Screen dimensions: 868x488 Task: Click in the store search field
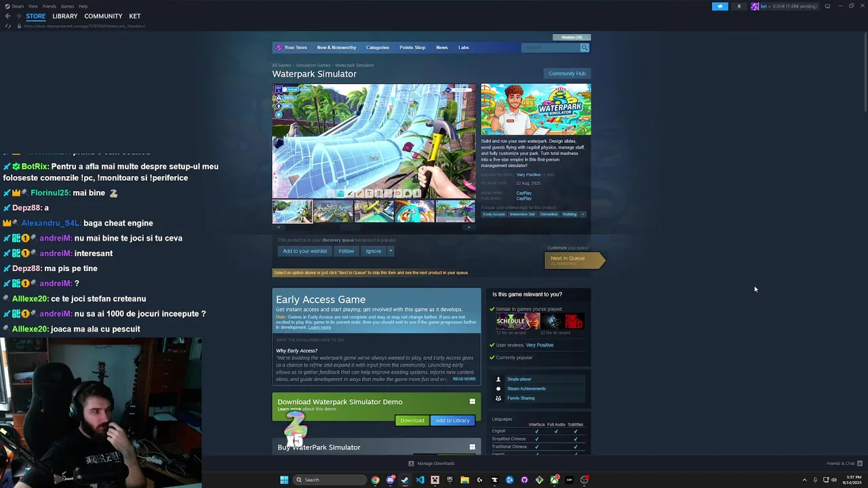(551, 47)
